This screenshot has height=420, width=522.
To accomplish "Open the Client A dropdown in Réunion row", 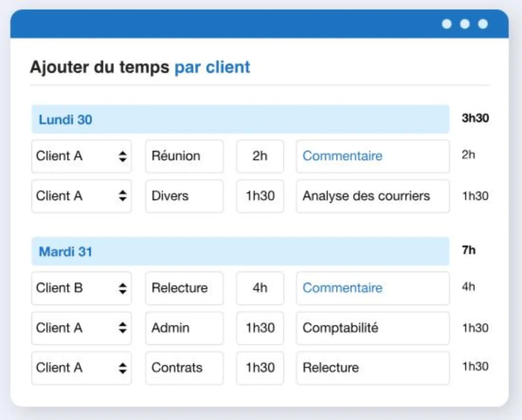I will point(81,156).
